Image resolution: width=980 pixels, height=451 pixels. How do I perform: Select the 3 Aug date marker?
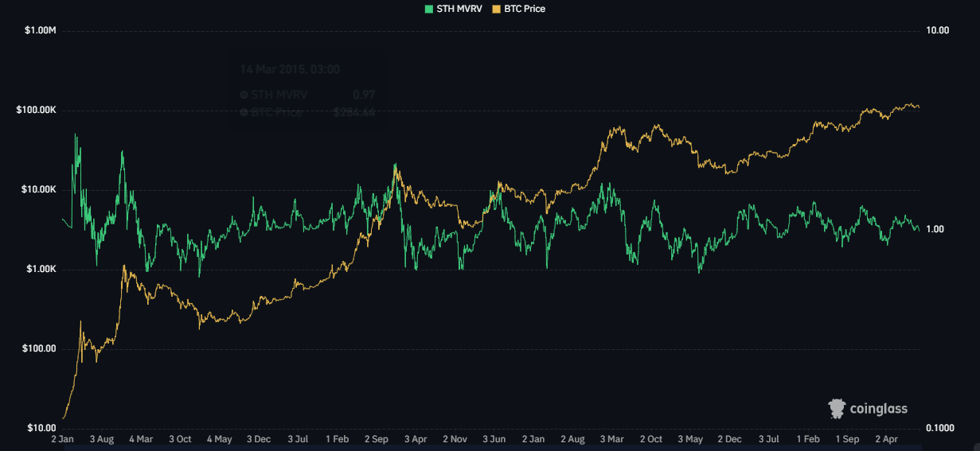pyautogui.click(x=102, y=439)
